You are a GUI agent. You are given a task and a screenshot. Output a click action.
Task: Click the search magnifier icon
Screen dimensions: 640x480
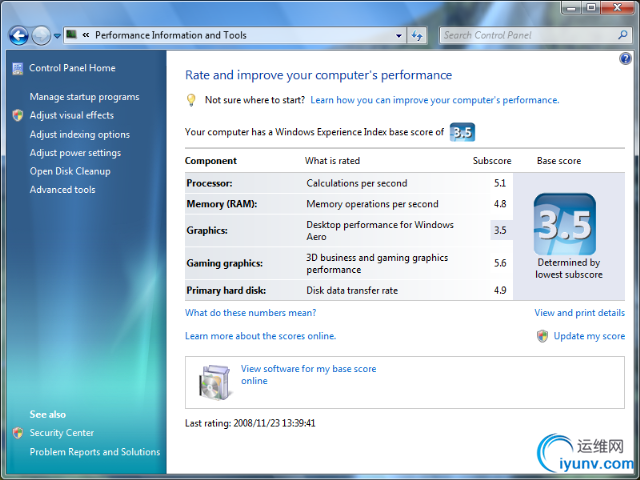(x=623, y=35)
